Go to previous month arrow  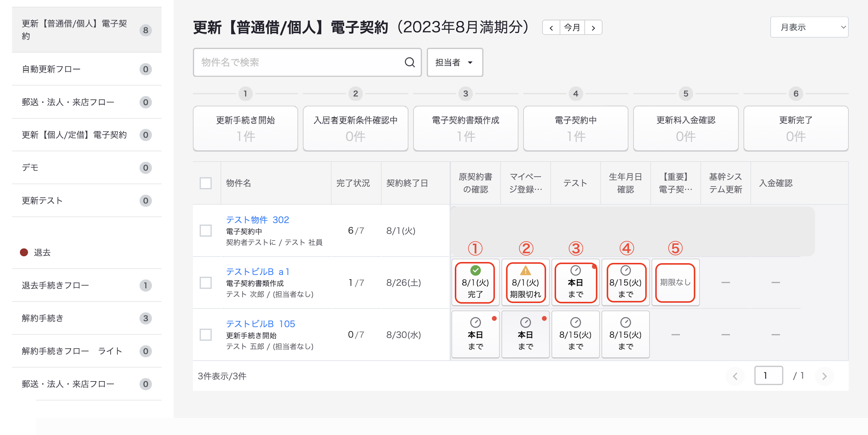point(551,27)
